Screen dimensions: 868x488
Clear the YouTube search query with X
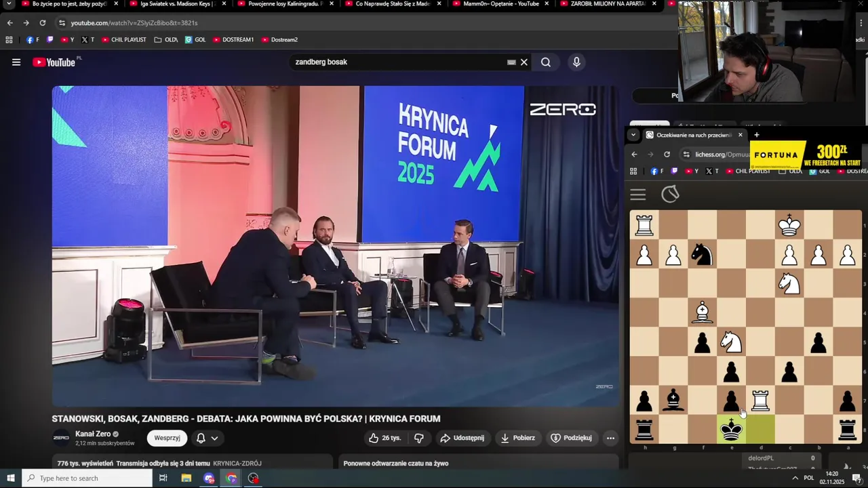524,62
